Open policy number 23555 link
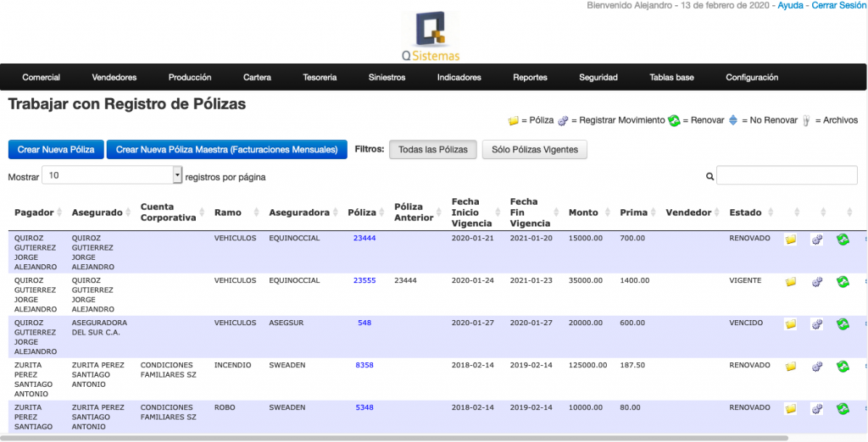The width and height of the screenshot is (868, 442). (364, 280)
